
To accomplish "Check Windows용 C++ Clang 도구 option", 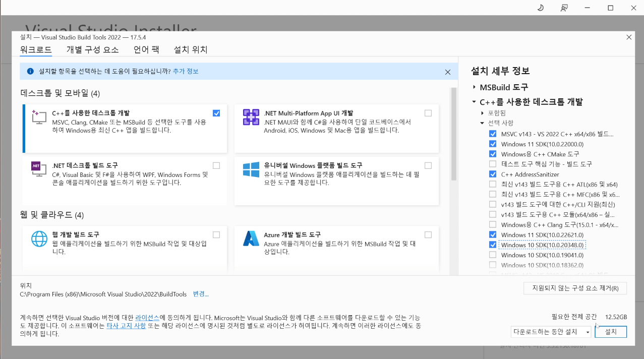I will [x=493, y=225].
